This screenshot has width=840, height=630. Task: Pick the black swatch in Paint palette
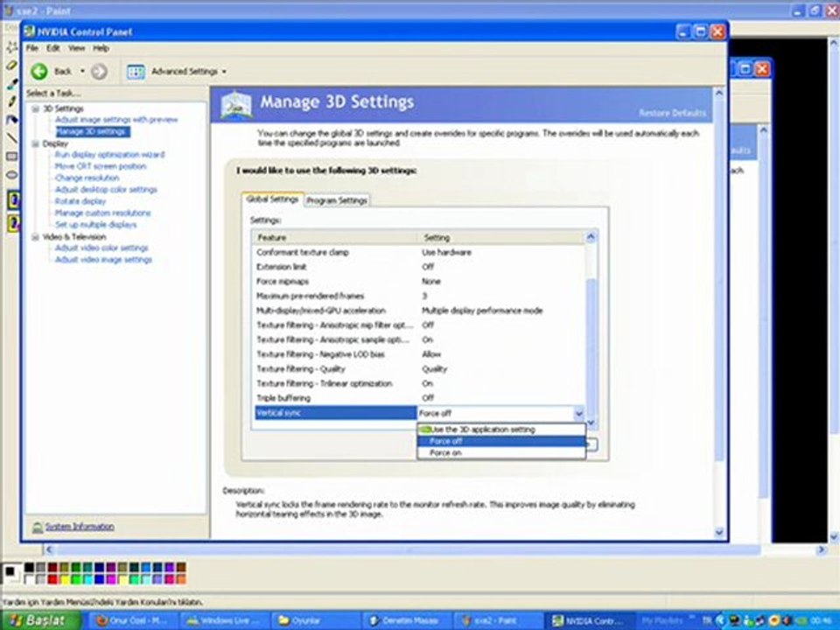tap(29, 567)
